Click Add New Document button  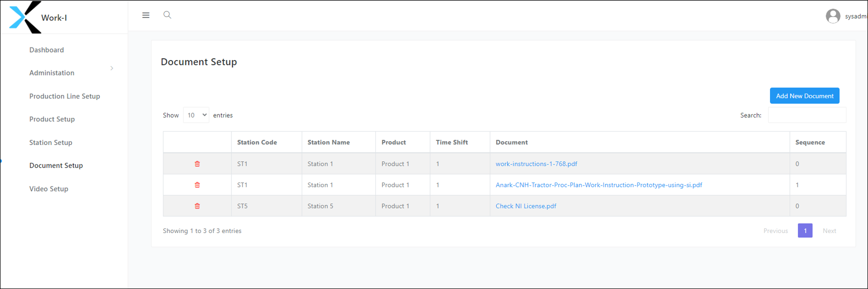coord(804,95)
